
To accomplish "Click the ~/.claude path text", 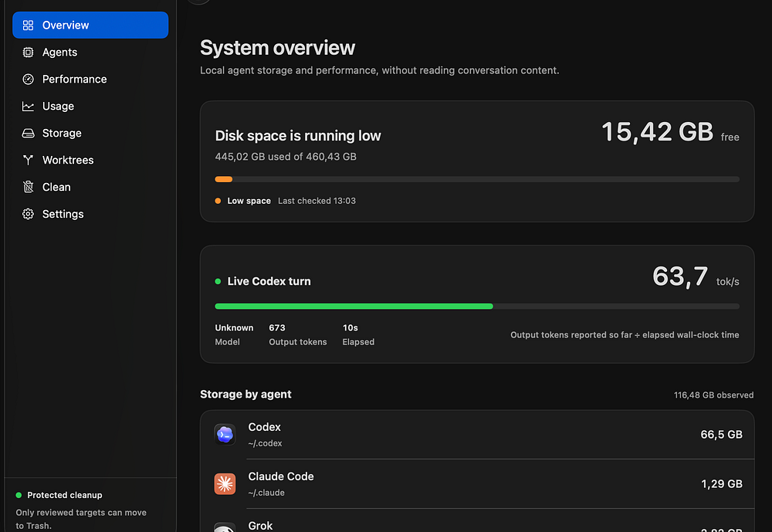I will point(266,493).
